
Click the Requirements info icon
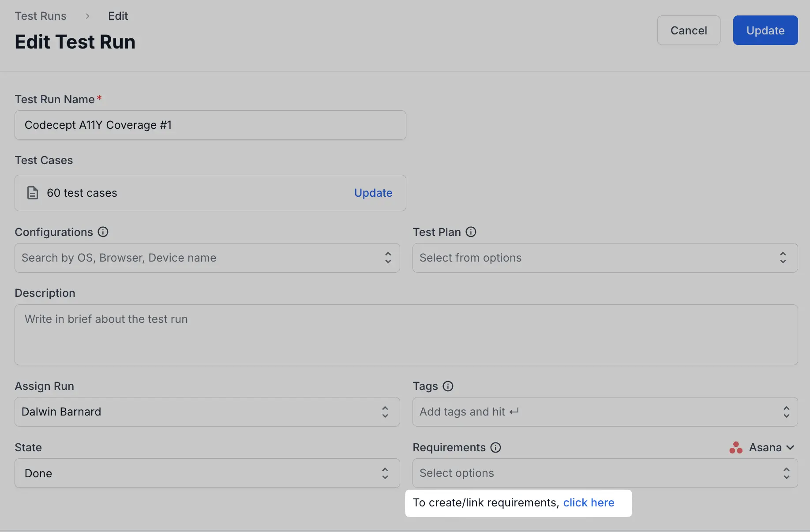click(495, 448)
